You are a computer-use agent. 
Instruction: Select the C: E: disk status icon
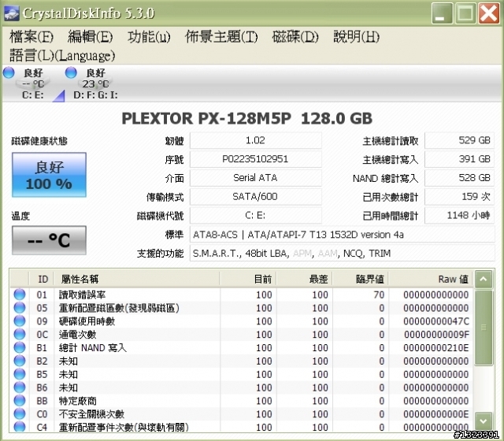point(33,83)
